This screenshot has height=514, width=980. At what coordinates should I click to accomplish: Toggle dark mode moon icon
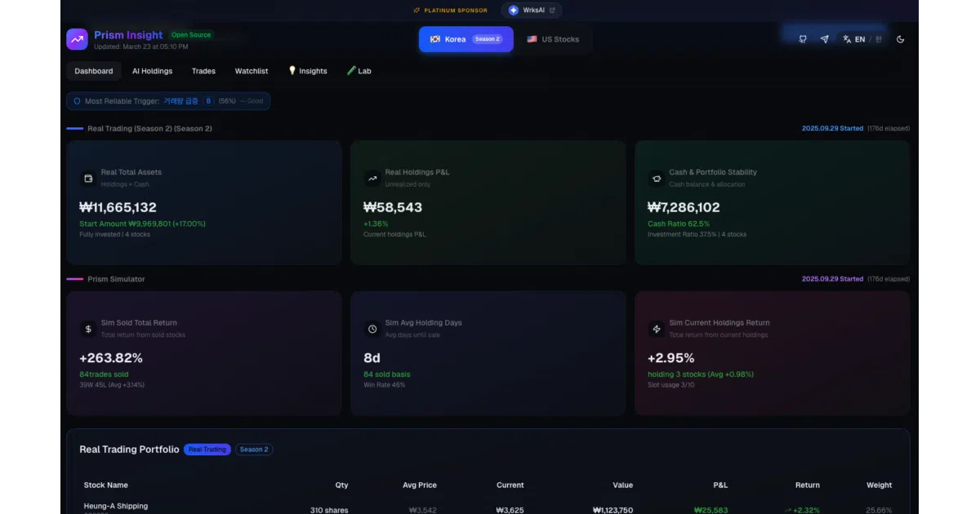[901, 39]
